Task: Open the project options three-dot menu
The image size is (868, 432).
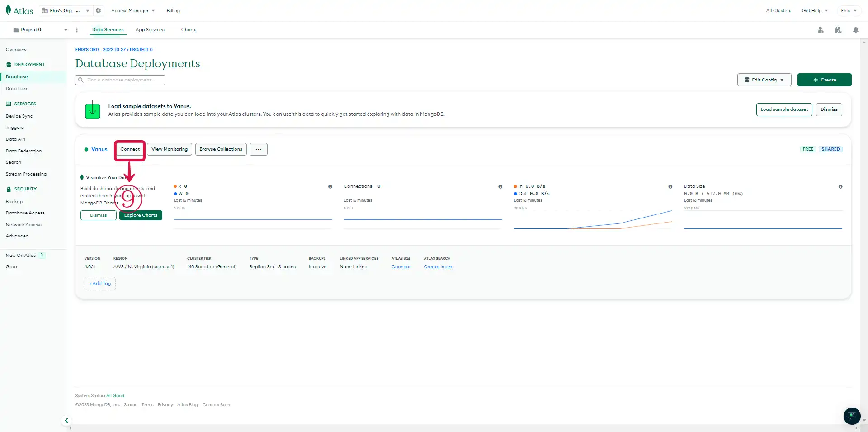Action: 77,30
